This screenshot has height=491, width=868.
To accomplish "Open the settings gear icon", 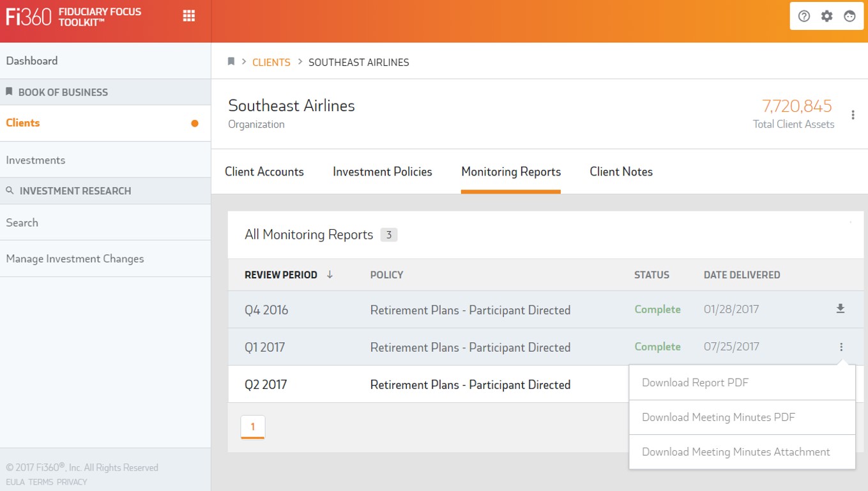I will click(826, 17).
